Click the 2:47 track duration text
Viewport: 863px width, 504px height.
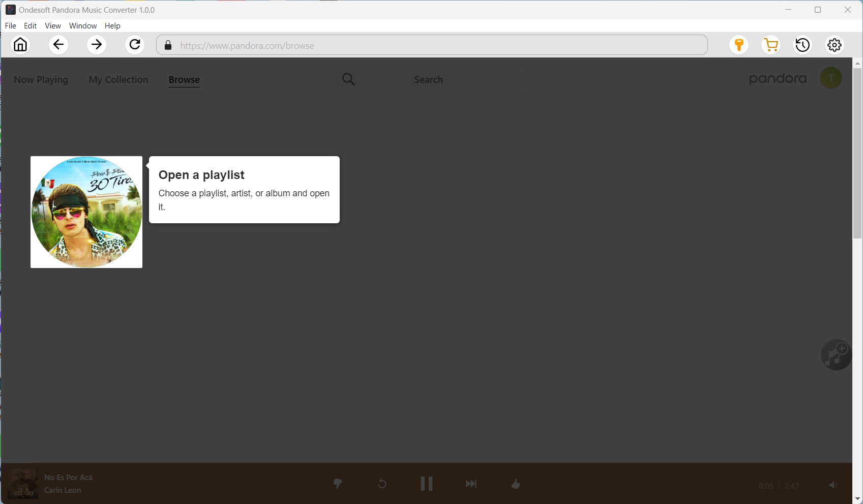click(x=791, y=486)
